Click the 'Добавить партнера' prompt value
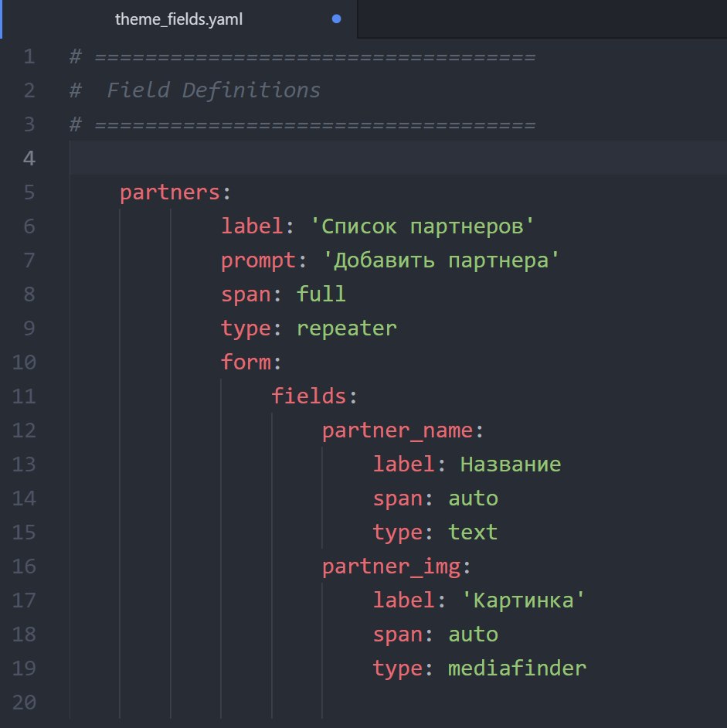 point(441,260)
